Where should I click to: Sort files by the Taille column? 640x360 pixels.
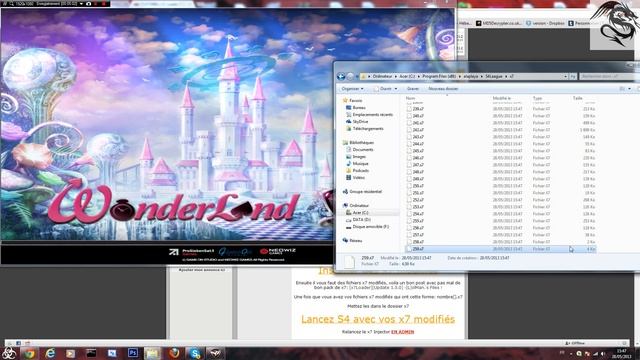click(577, 98)
